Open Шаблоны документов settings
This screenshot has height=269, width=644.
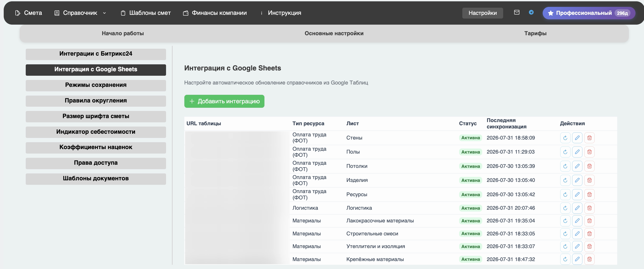point(96,179)
